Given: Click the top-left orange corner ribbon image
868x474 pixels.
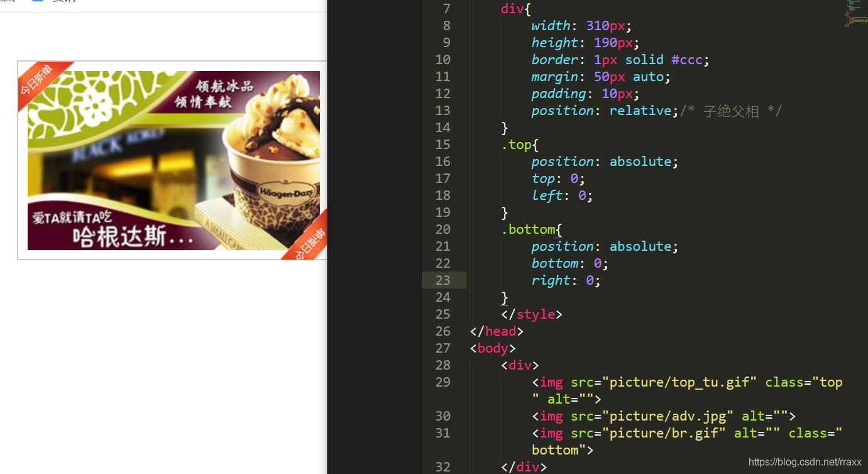Looking at the screenshot, I should [x=41, y=82].
